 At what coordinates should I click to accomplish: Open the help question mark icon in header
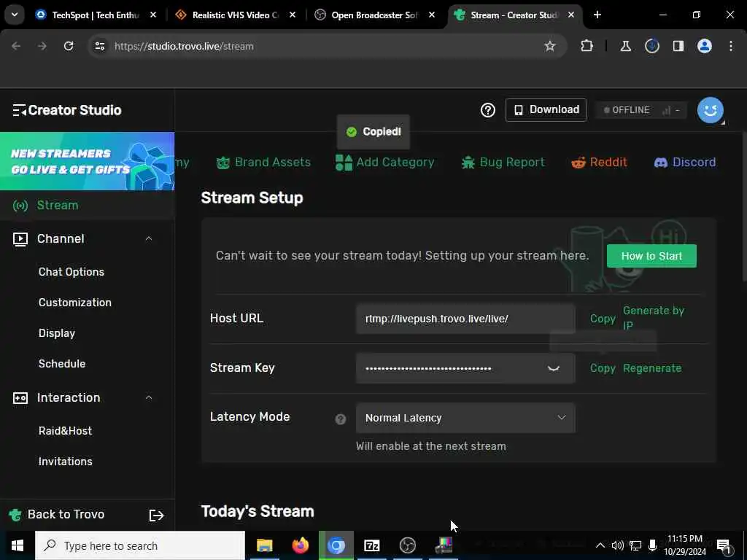click(488, 111)
